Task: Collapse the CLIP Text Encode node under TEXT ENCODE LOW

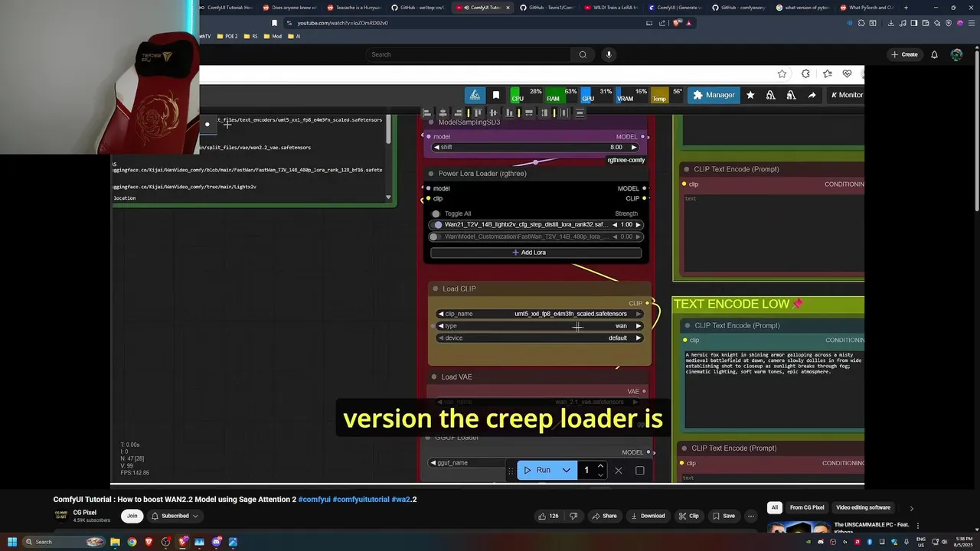Action: 687,326
